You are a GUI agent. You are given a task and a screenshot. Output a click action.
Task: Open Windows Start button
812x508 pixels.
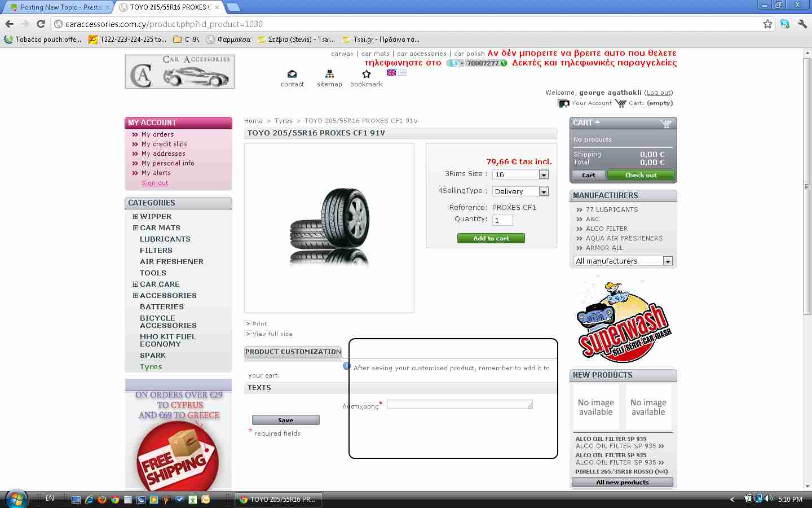(x=16, y=499)
